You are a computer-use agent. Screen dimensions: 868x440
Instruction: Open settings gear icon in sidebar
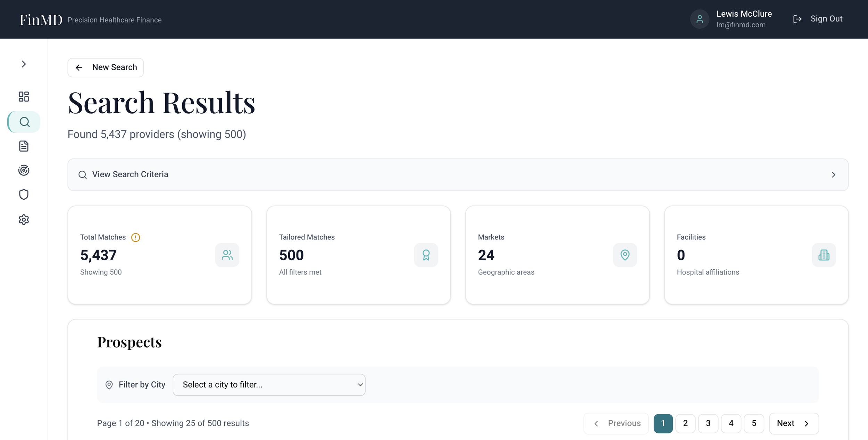[24, 220]
